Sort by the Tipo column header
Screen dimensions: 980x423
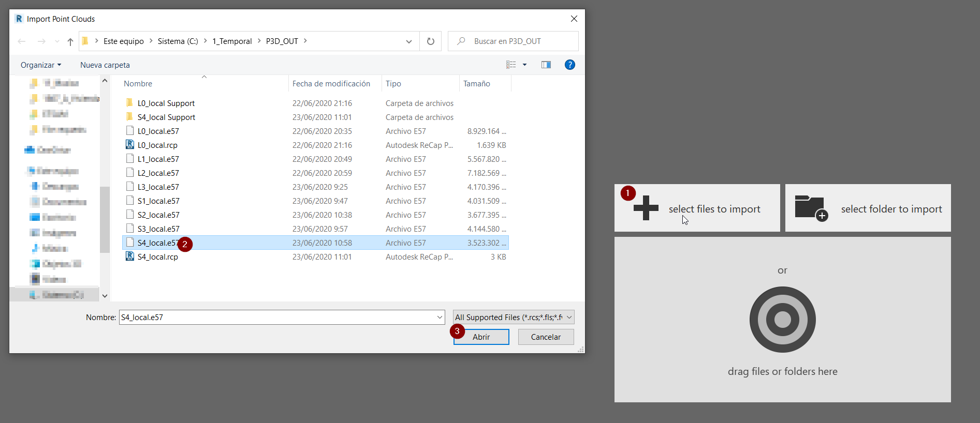point(393,83)
